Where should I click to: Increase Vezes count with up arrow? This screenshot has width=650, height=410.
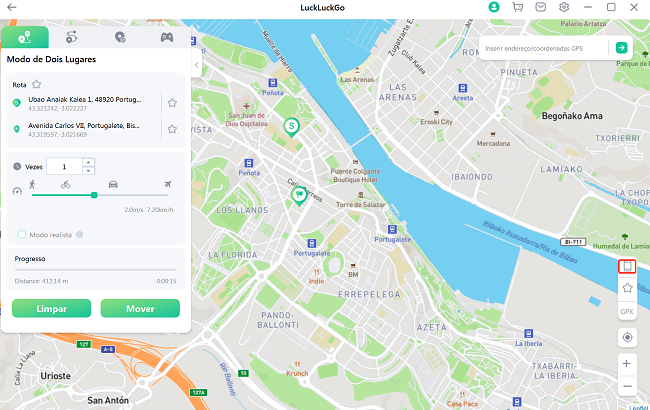88,162
